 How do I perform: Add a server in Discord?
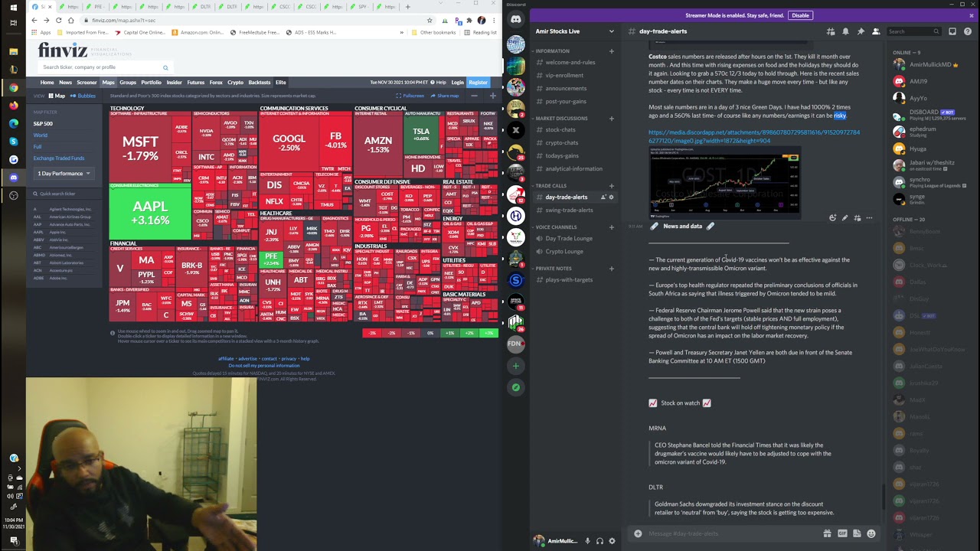(x=516, y=366)
